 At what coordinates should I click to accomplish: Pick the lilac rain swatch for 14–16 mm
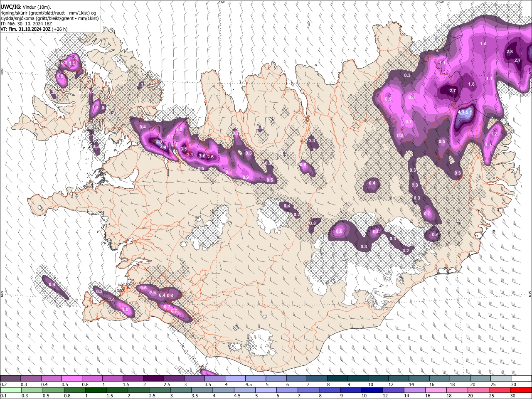click(414, 390)
